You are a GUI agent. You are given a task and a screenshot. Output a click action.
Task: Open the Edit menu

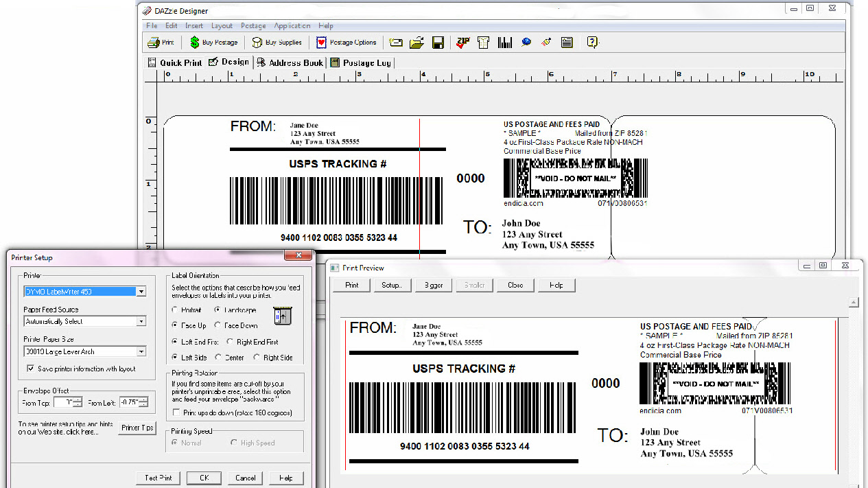point(172,26)
